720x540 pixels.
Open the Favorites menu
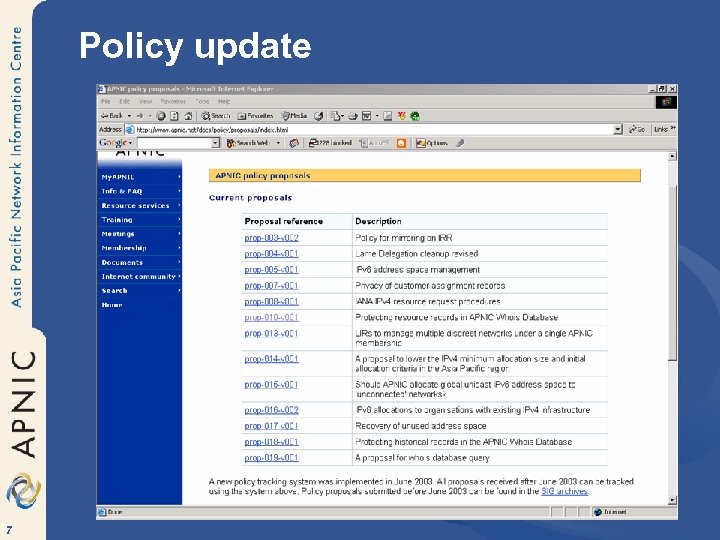coord(173,101)
